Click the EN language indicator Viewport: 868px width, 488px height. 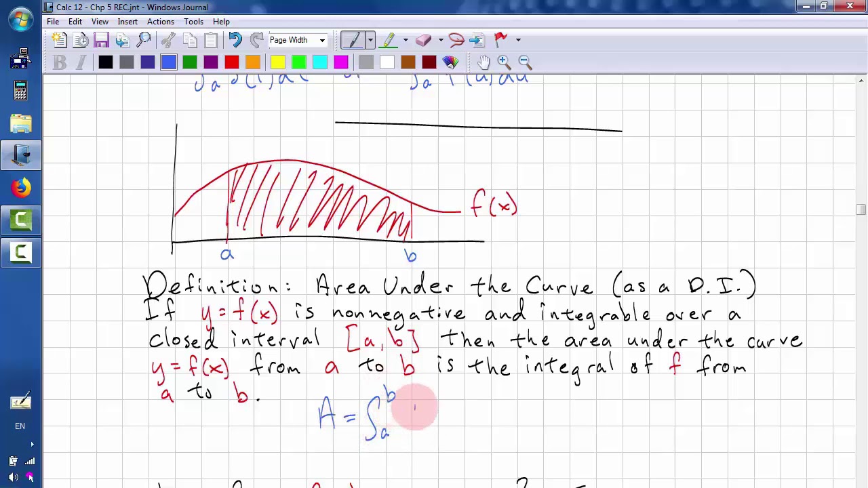click(20, 426)
